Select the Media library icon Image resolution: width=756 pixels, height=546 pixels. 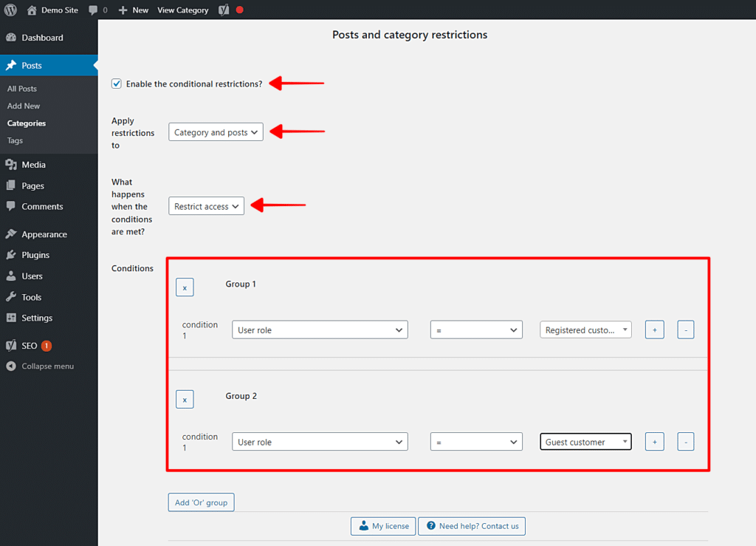[x=10, y=164]
